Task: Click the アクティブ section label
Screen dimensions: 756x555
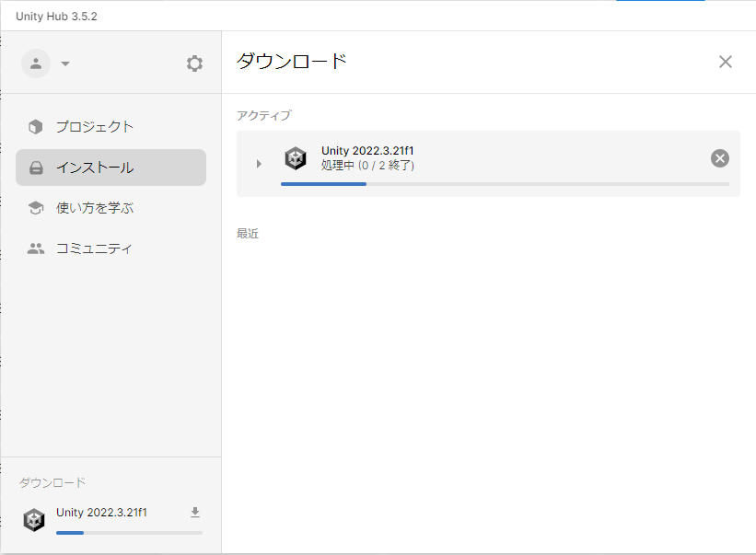Action: coord(263,116)
